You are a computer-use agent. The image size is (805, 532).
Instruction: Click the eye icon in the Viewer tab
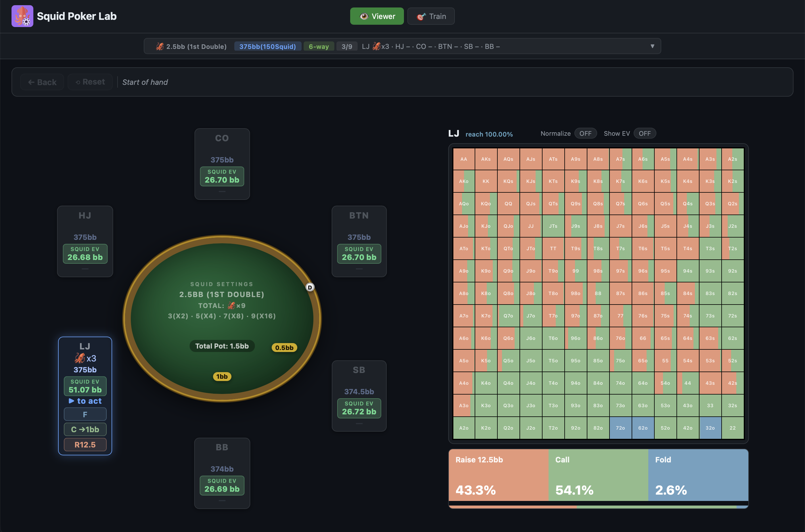click(x=364, y=16)
